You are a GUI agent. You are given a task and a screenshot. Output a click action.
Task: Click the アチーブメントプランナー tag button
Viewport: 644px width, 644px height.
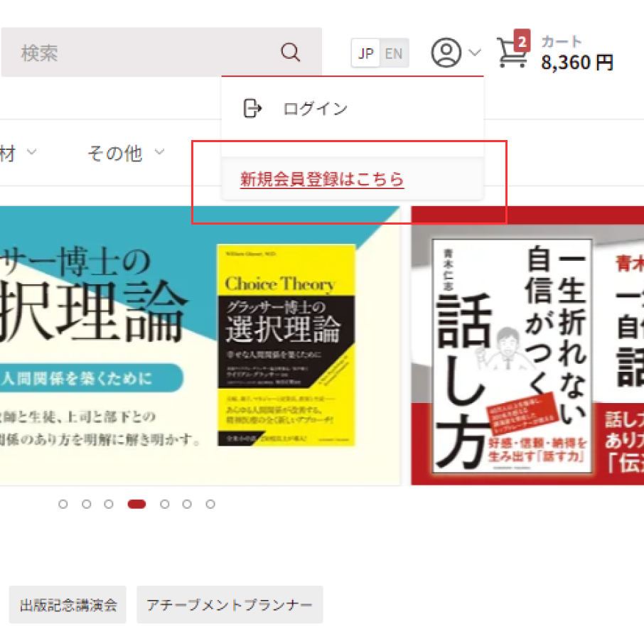pos(230,605)
